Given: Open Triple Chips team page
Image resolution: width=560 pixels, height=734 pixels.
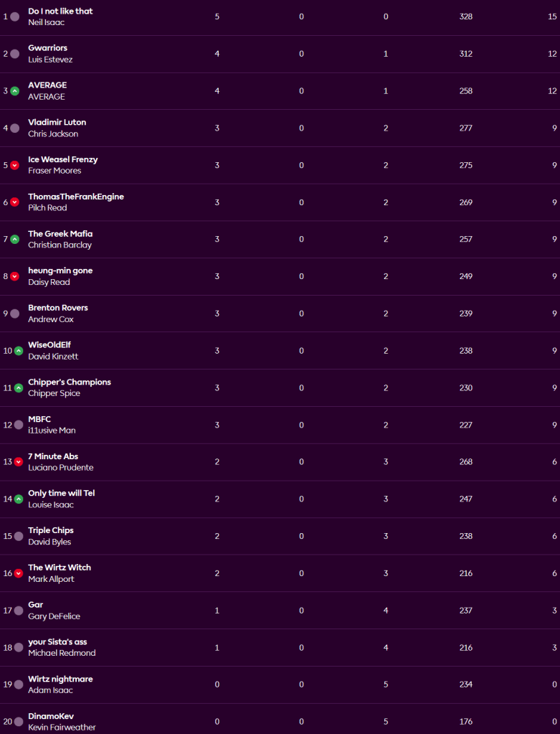Looking at the screenshot, I should pyautogui.click(x=50, y=530).
